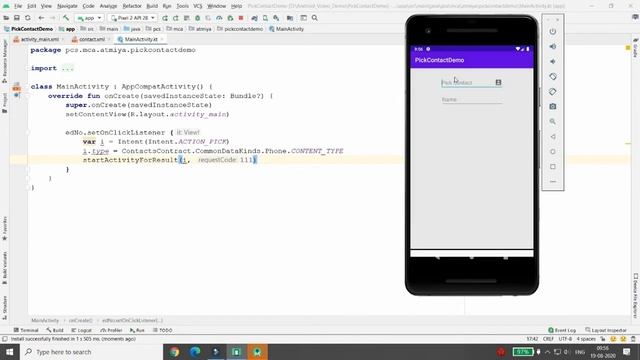Open the Logcat tool window
Viewport: 640px width, 360px height.
click(81, 330)
